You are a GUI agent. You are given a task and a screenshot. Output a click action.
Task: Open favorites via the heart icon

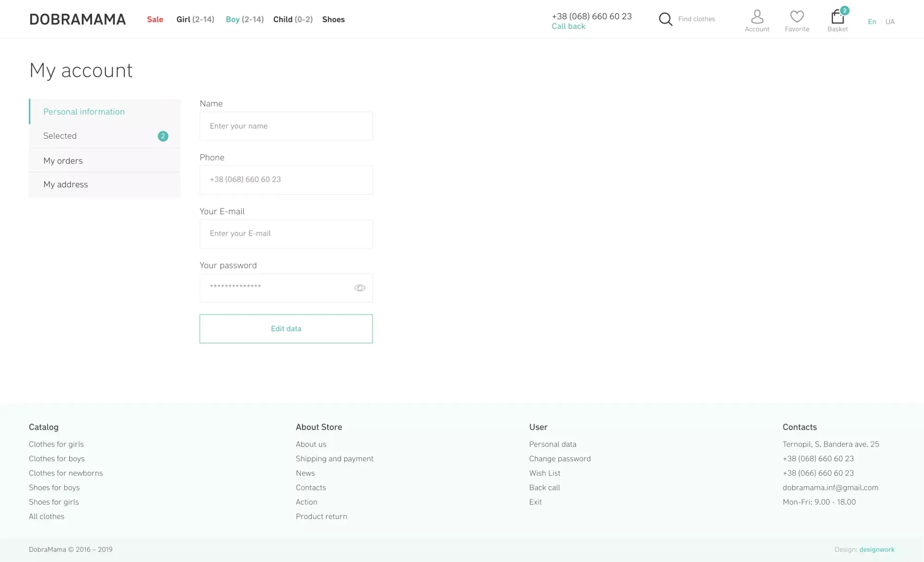click(796, 16)
